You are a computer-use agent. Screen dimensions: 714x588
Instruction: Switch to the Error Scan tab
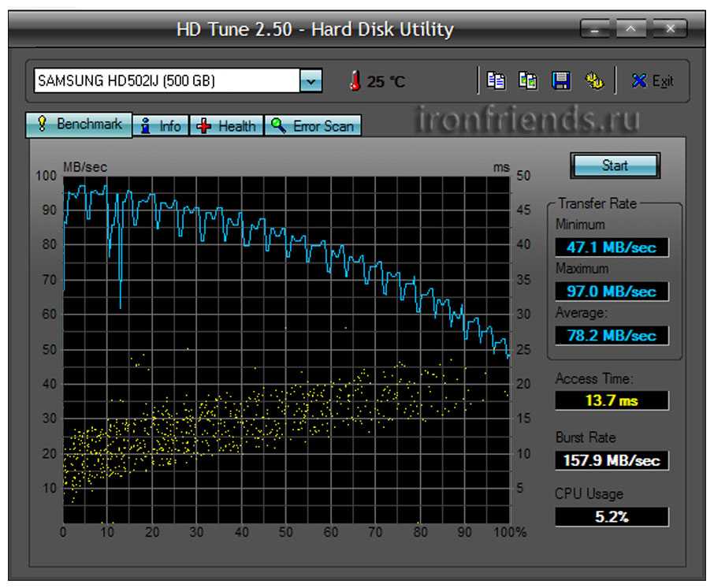coord(313,125)
